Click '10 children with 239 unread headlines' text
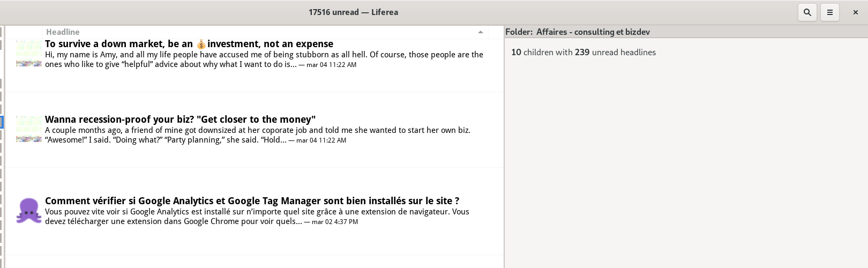 (583, 53)
